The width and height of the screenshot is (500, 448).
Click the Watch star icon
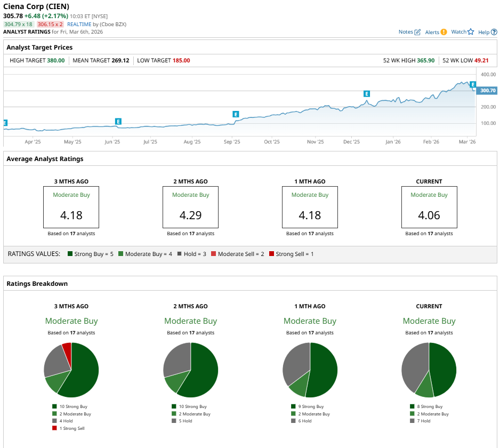(x=471, y=32)
